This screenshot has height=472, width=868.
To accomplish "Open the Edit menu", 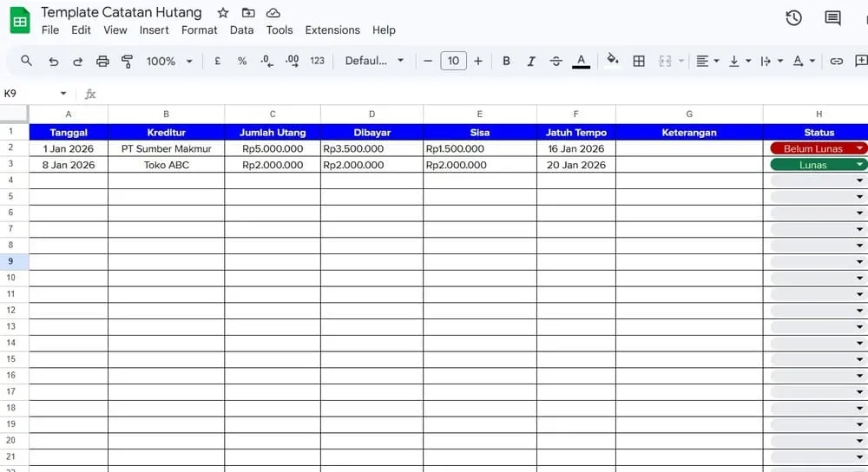I will click(81, 29).
